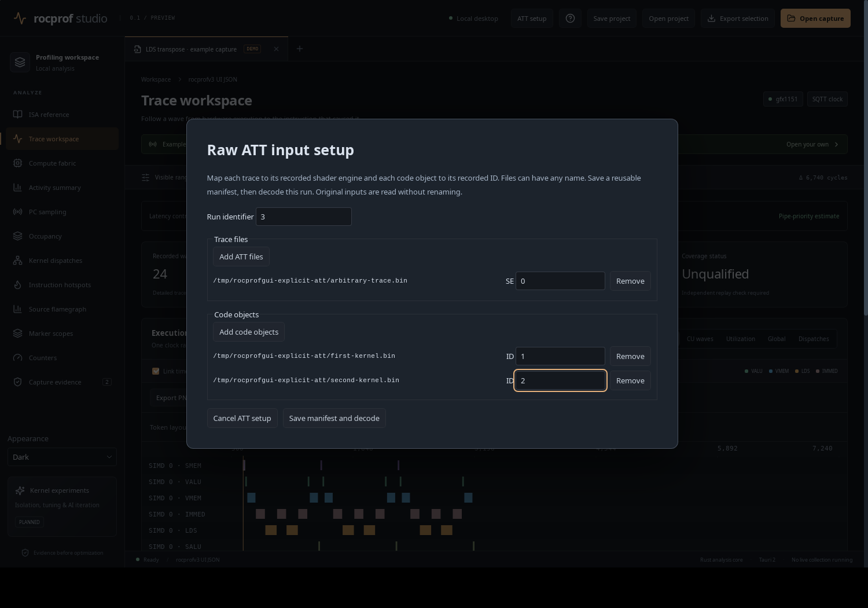Open the Appearance Dark dropdown
Screen dimensions: 868x608
[x=62, y=457]
